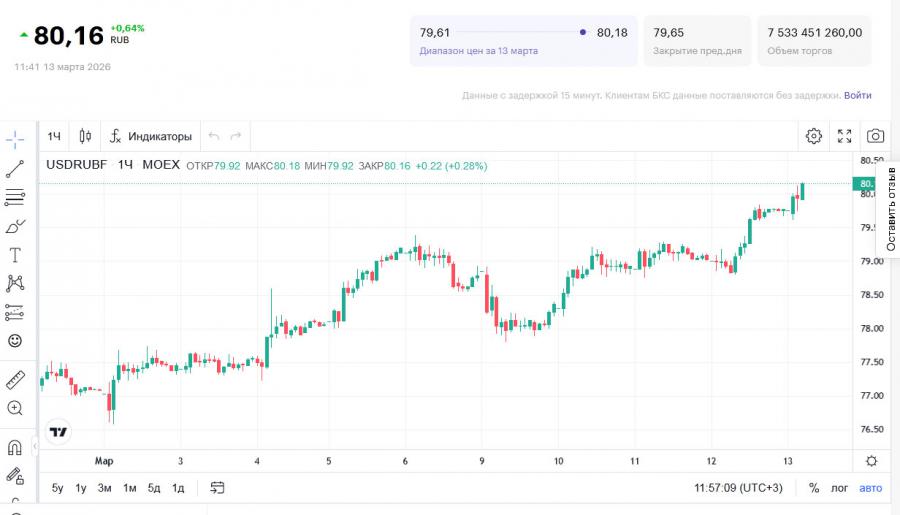Switch range to 1д
This screenshot has width=900, height=515.
tap(178, 488)
